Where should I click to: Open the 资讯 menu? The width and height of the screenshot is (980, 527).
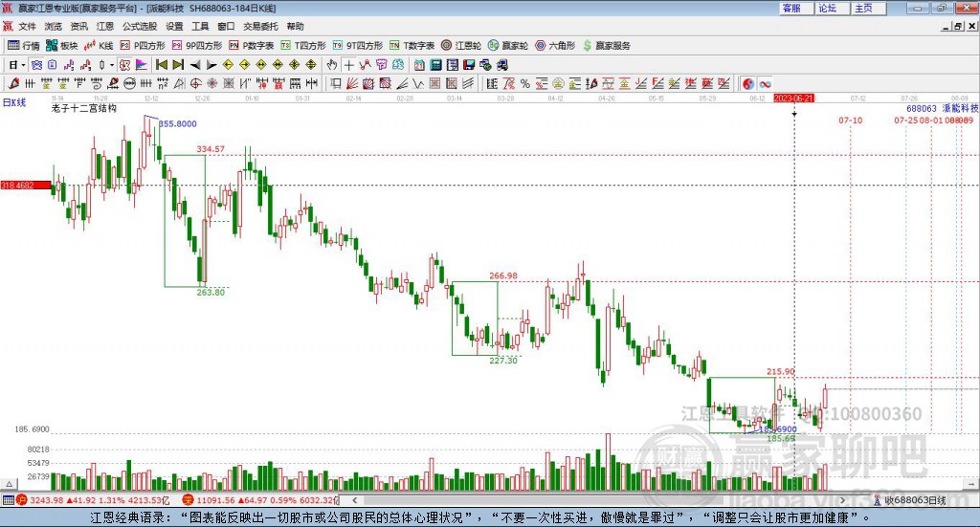(x=78, y=26)
